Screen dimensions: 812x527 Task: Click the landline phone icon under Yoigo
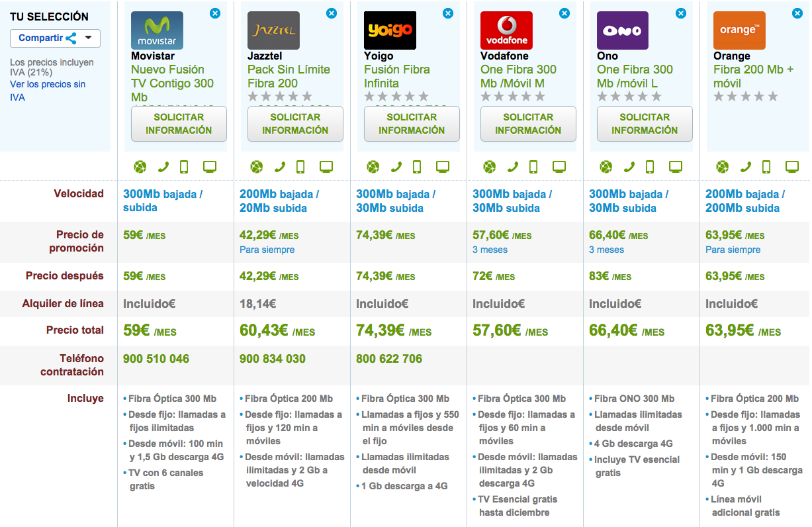coord(396,167)
